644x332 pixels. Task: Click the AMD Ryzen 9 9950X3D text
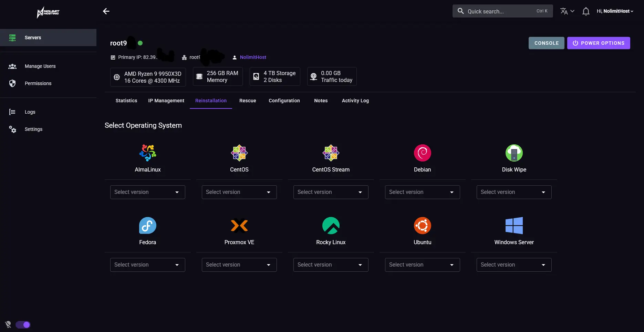(153, 74)
